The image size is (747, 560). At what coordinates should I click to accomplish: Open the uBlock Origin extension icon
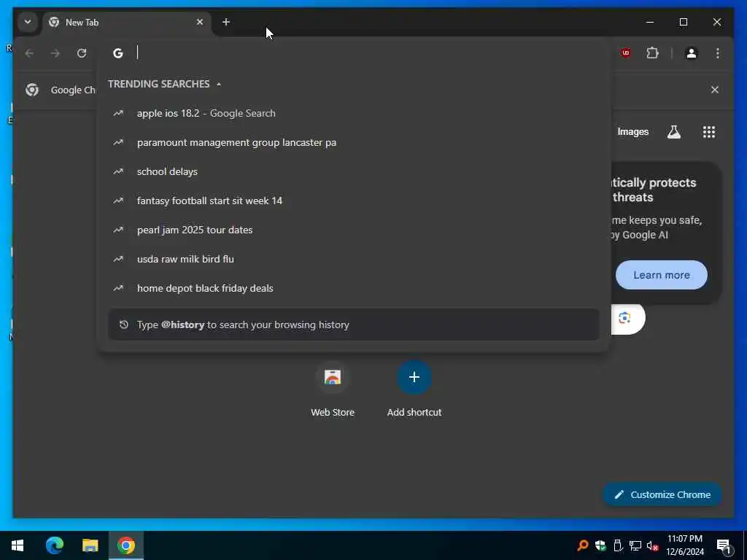tap(626, 52)
